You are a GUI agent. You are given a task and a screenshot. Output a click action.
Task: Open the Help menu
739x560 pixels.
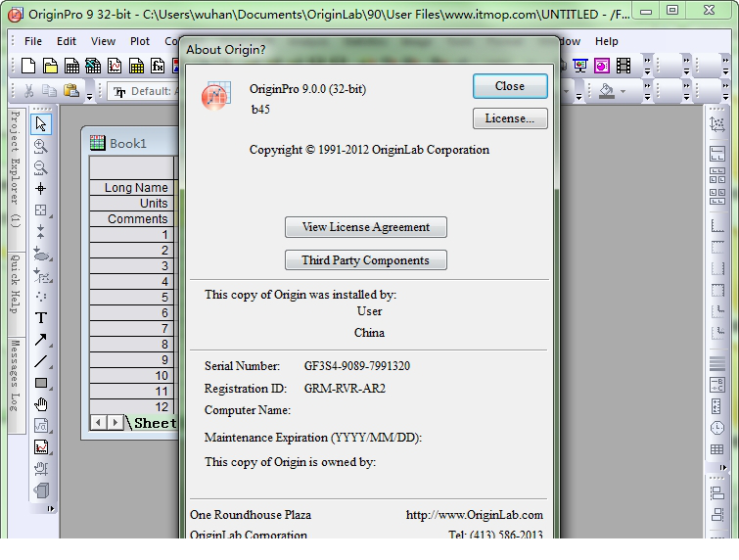(x=606, y=41)
